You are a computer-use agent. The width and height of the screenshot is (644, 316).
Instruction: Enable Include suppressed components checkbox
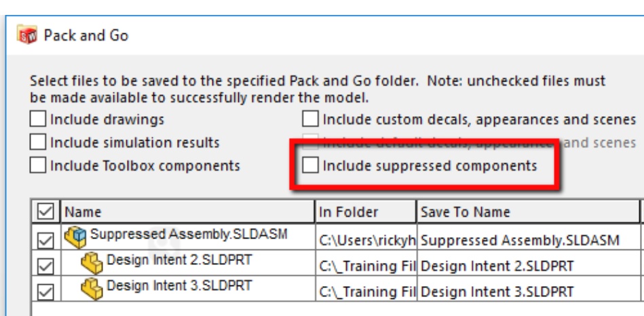tap(310, 165)
